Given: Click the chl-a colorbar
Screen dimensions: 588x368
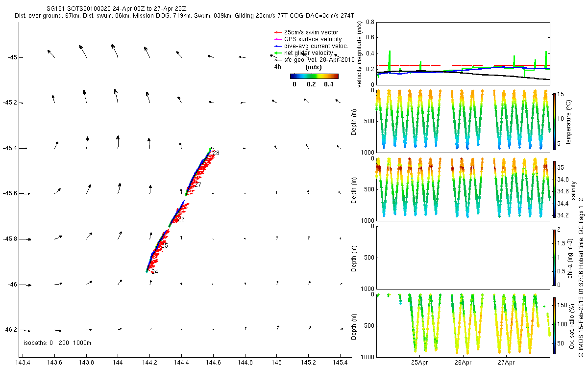Looking at the screenshot, I should click(554, 257).
